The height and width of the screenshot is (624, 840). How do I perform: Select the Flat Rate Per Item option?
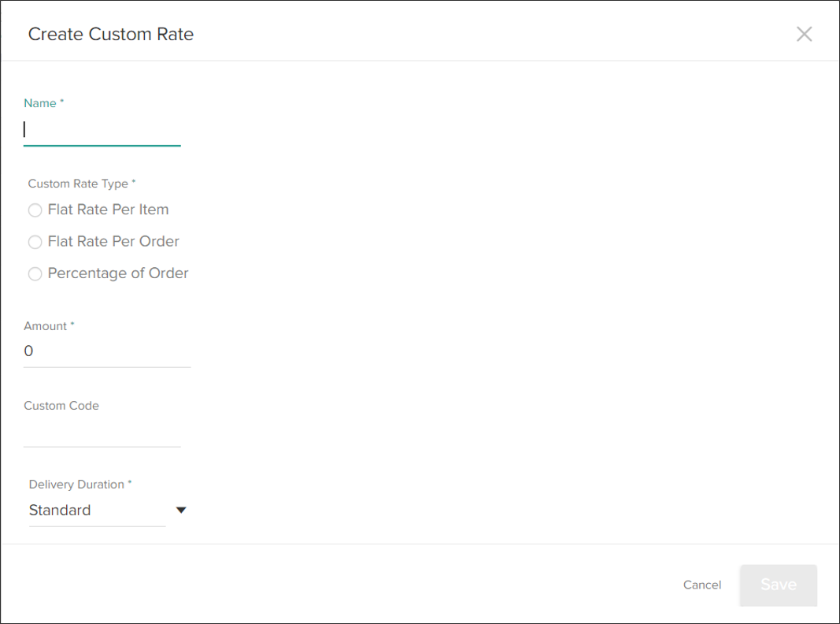35,210
